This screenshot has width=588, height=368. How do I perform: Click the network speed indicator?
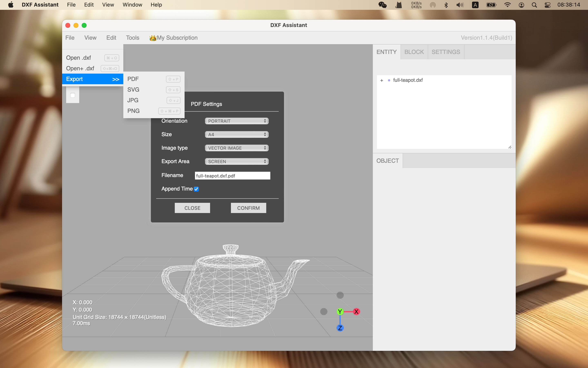click(x=416, y=5)
